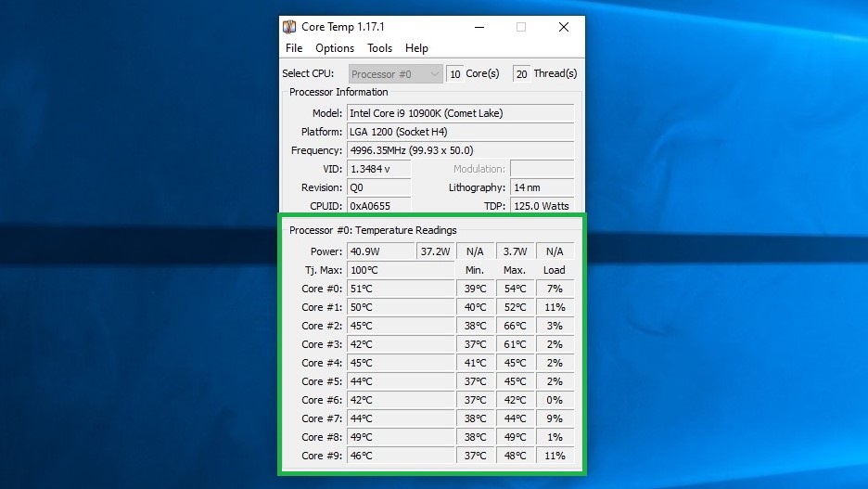The width and height of the screenshot is (868, 489).
Task: Click the Revision value Q0
Action: (x=379, y=187)
